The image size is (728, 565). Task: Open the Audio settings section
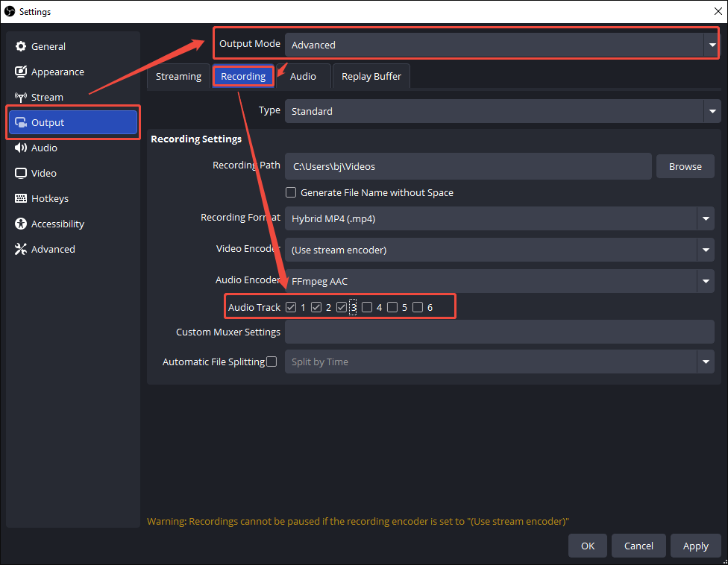click(x=45, y=148)
